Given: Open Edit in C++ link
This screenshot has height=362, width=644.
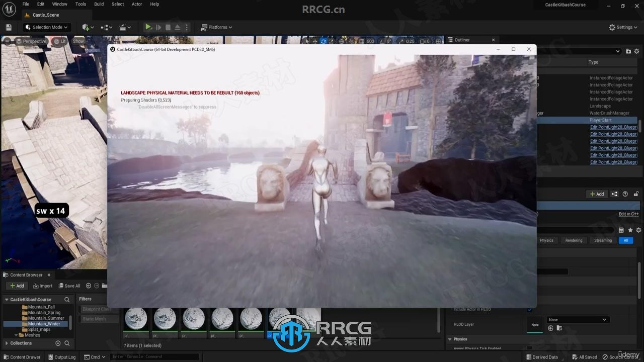Looking at the screenshot, I should click(x=628, y=214).
